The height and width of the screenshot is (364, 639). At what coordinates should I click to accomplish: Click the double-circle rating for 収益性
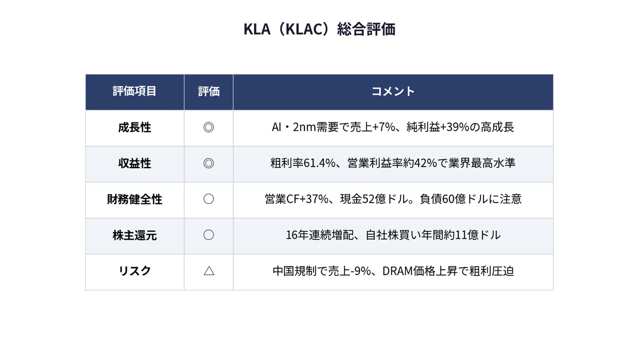point(209,163)
